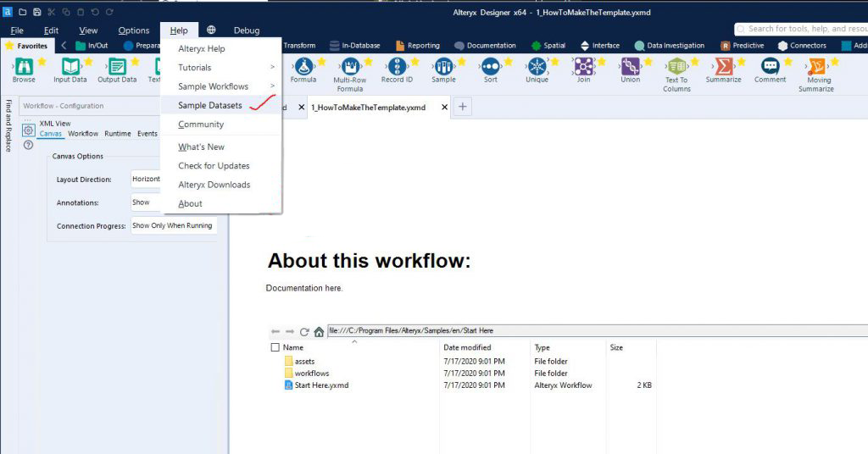Click the redo icon in title bar

[x=109, y=12]
